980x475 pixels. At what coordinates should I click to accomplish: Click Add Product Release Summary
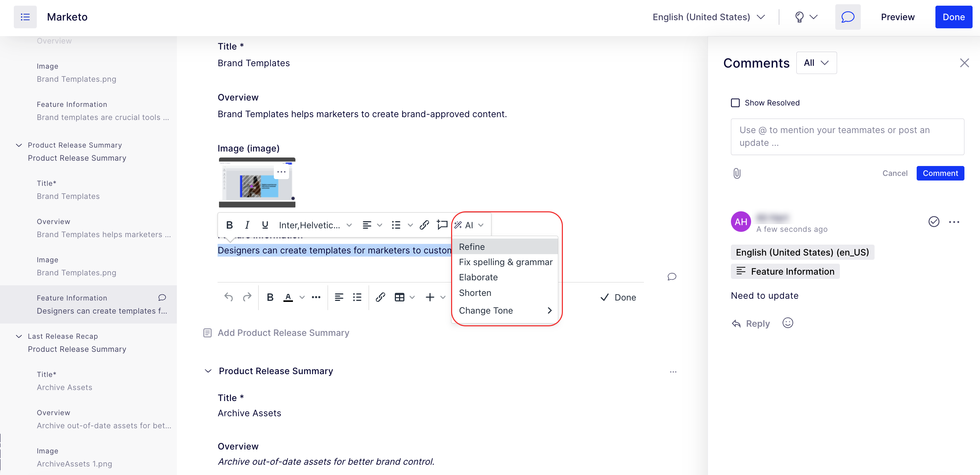pos(277,333)
